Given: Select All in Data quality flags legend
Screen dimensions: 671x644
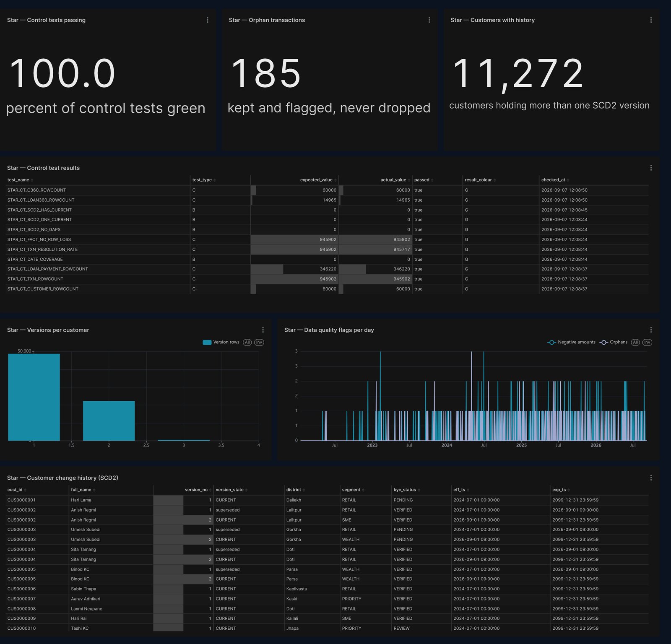Looking at the screenshot, I should 635,342.
